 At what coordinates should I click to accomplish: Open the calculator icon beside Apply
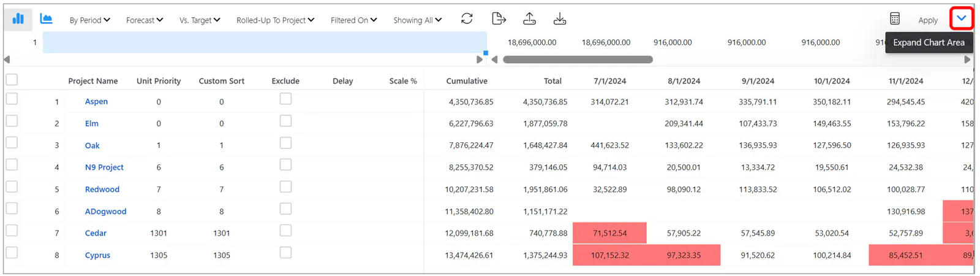pyautogui.click(x=895, y=19)
